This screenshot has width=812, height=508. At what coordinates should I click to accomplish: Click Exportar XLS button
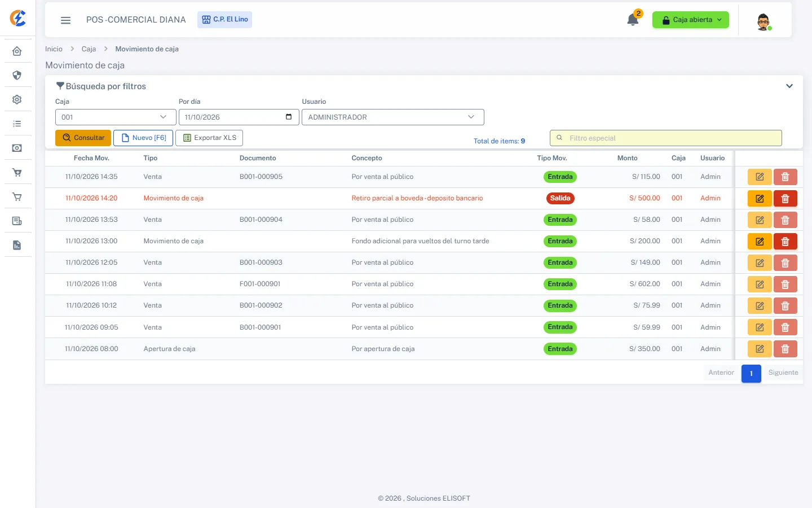209,138
